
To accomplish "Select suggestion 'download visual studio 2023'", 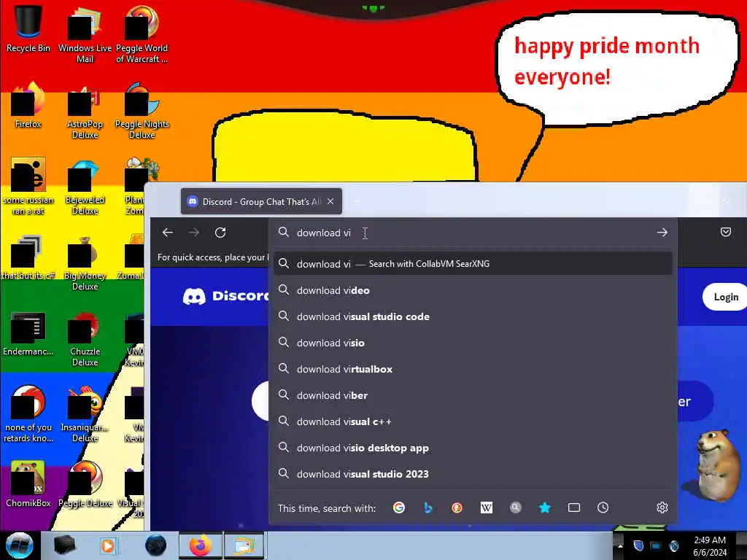I will [473, 474].
